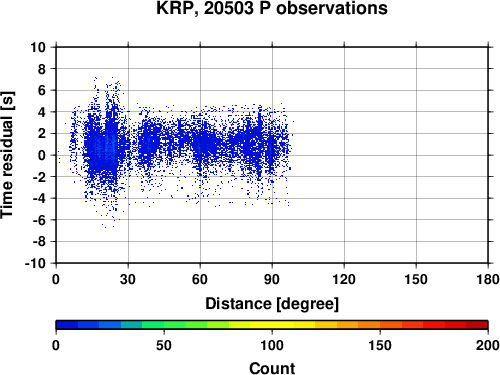Pick the yellow segment near 100 on colorbar
This screenshot has width=500, height=375.
[272, 325]
